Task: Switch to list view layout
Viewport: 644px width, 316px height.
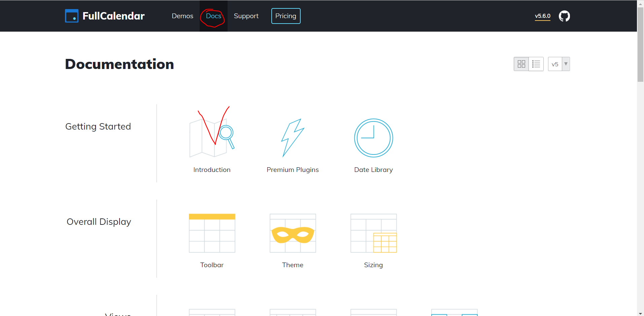Action: (x=536, y=64)
